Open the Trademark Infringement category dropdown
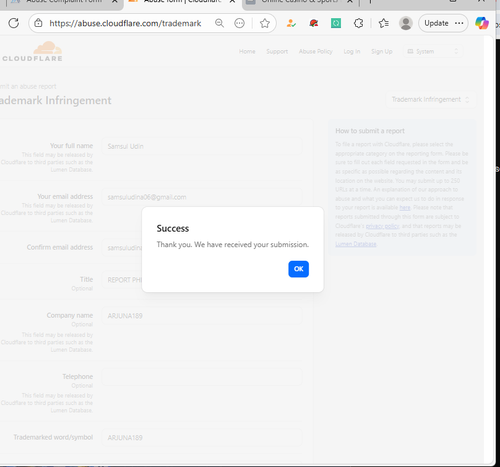The height and width of the screenshot is (467, 500). 431,99
